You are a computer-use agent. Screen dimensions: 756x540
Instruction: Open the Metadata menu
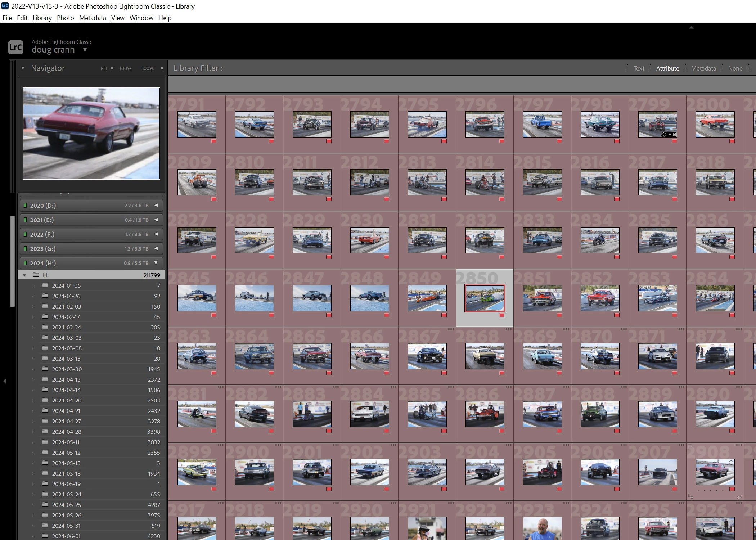(93, 18)
